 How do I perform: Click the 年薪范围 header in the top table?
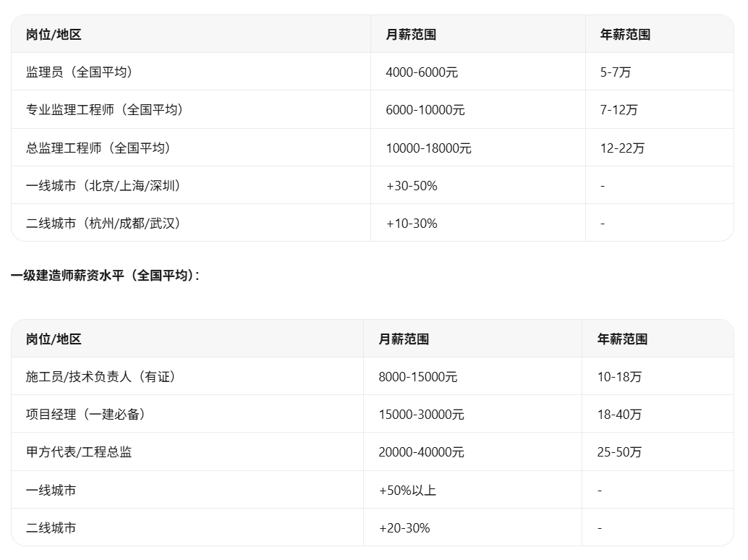click(x=625, y=34)
